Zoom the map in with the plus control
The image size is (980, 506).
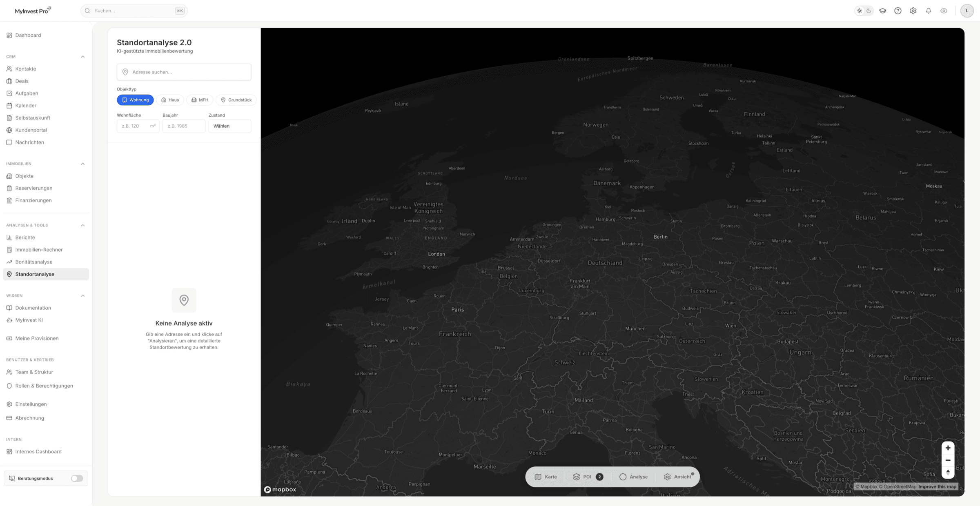[948, 448]
